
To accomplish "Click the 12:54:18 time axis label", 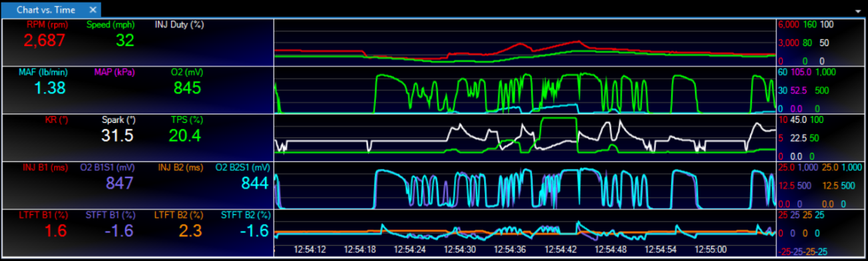I will point(361,249).
